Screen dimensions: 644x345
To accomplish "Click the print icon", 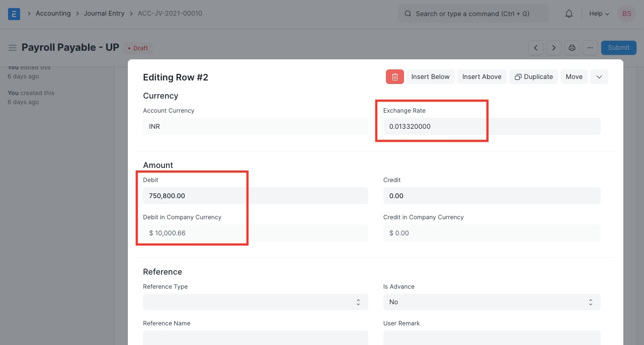I will coord(572,48).
